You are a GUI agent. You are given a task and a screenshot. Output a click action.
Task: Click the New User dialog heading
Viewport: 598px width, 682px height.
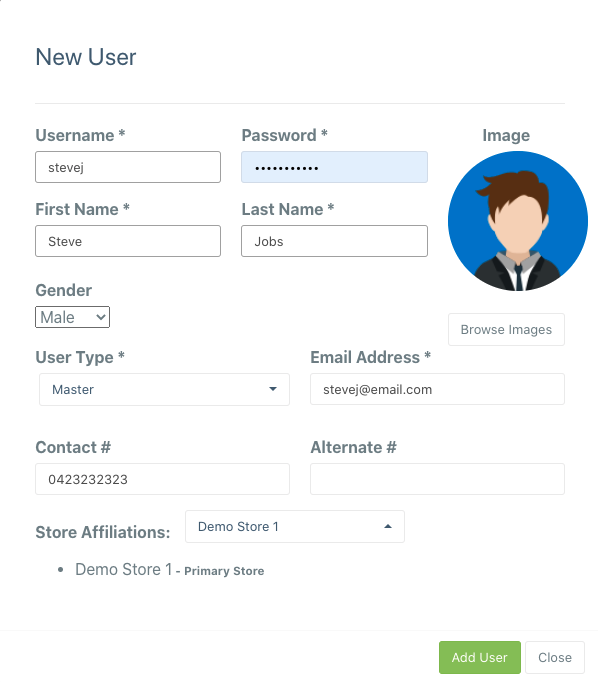click(86, 57)
